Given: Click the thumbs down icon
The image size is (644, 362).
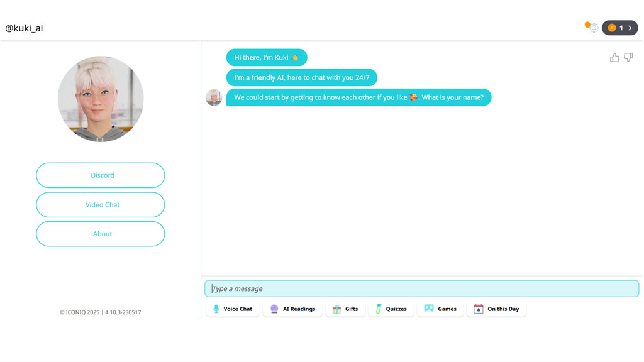Looking at the screenshot, I should (x=628, y=57).
